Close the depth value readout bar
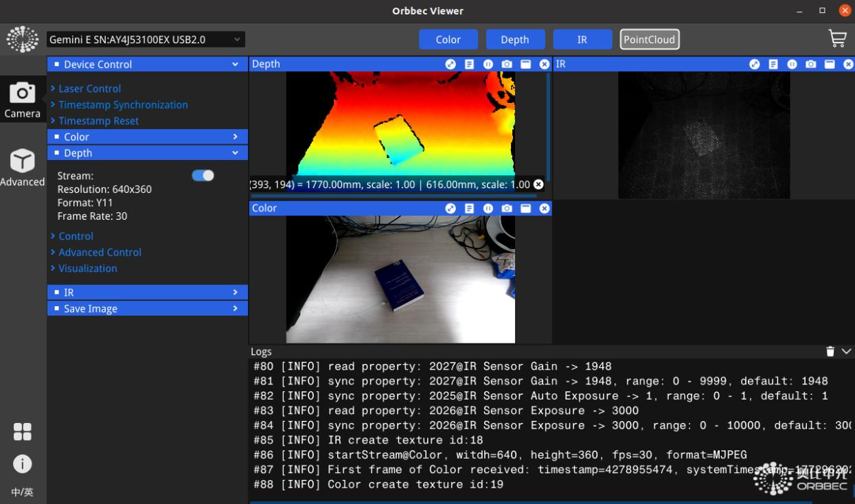The image size is (855, 504). coord(538,184)
